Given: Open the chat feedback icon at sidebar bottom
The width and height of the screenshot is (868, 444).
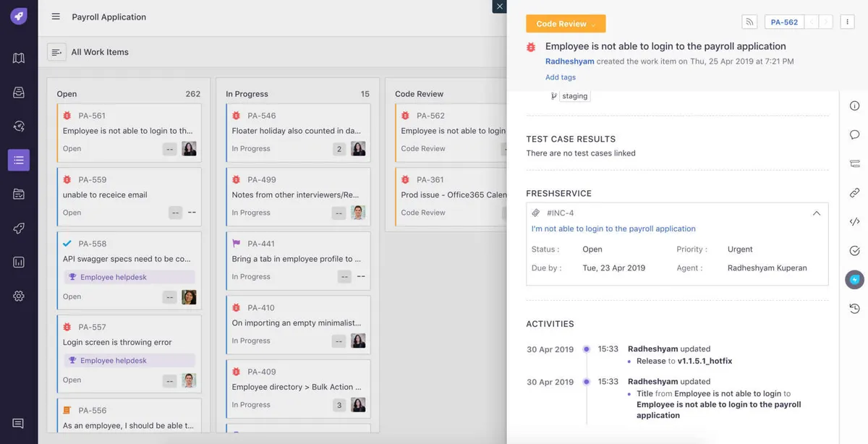Looking at the screenshot, I should [18, 423].
